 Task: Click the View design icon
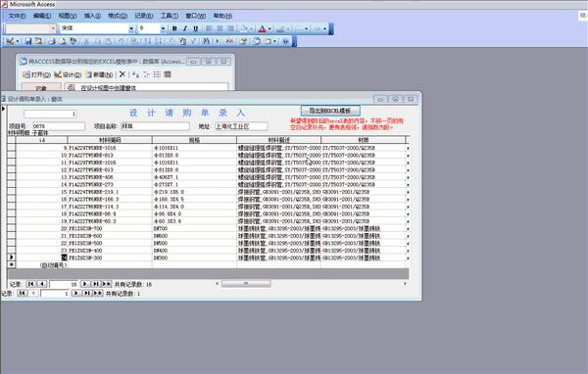(x=10, y=41)
